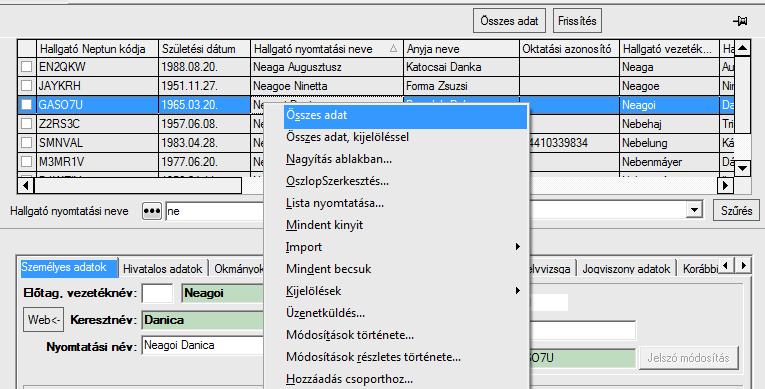Switch to Jogviszony adatok tab
The width and height of the screenshot is (765, 389).
626,269
